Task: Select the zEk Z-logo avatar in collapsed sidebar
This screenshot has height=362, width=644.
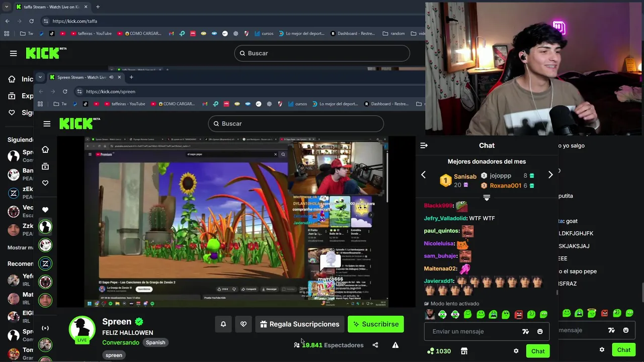Action: click(x=45, y=263)
